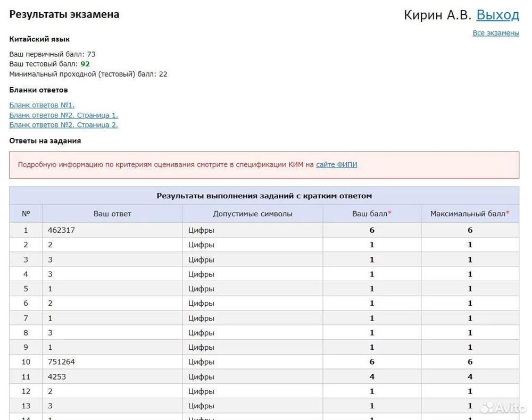Click row number 7 in the table
This screenshot has height=420, width=532.
26,318
